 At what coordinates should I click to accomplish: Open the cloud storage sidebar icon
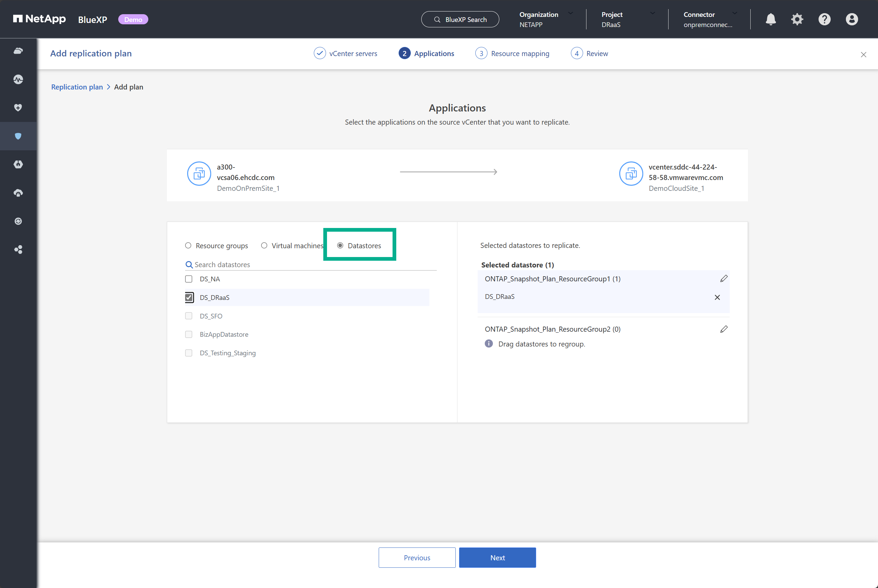coord(18,51)
